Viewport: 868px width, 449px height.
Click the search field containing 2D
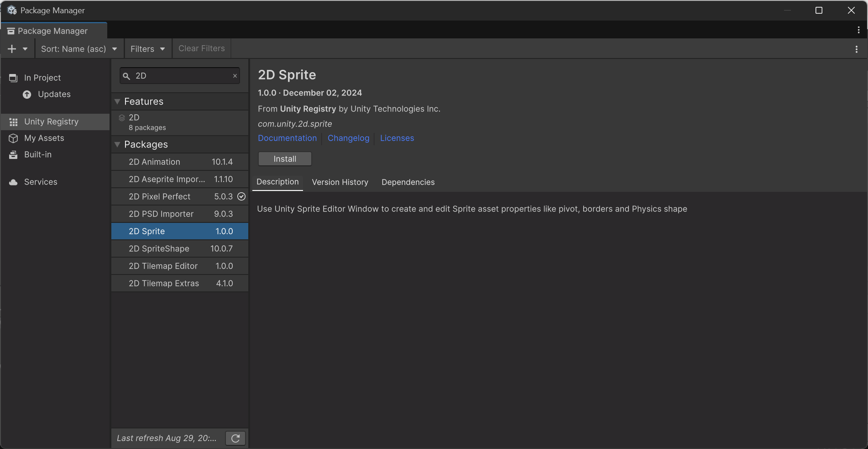tap(180, 76)
